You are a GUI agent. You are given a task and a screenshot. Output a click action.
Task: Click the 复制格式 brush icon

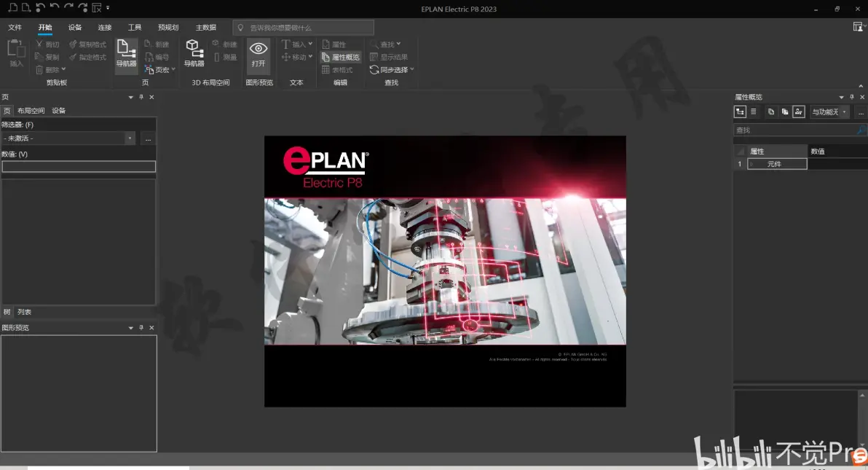coord(73,44)
